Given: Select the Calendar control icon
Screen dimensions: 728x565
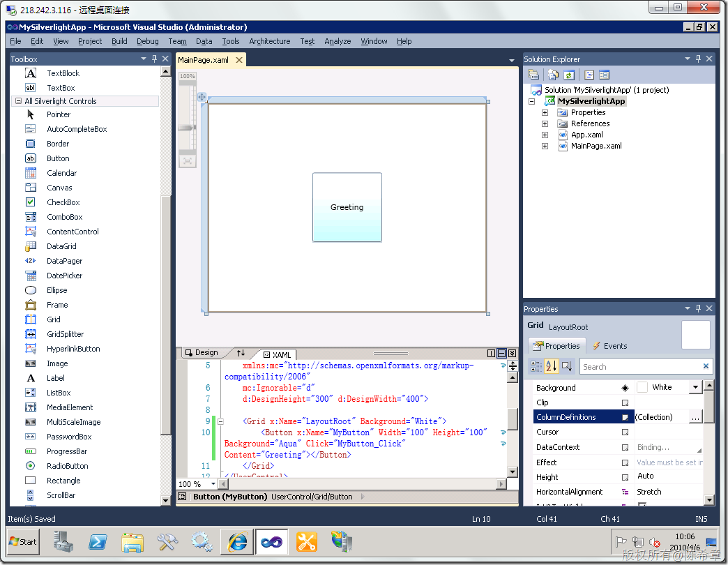Looking at the screenshot, I should pyautogui.click(x=31, y=173).
